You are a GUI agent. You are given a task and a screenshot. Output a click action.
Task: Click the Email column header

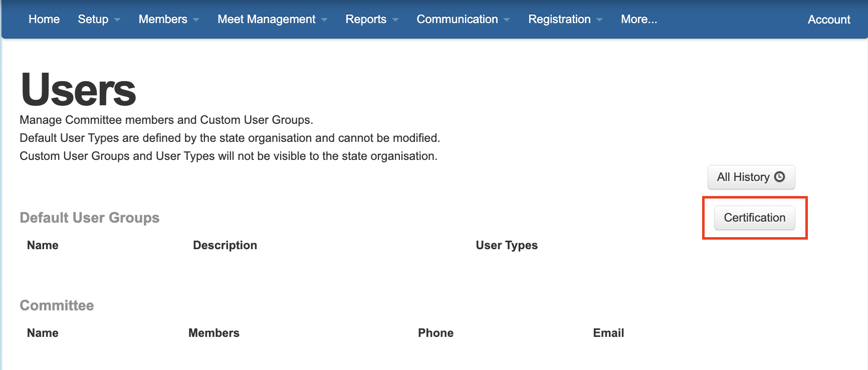coord(608,333)
